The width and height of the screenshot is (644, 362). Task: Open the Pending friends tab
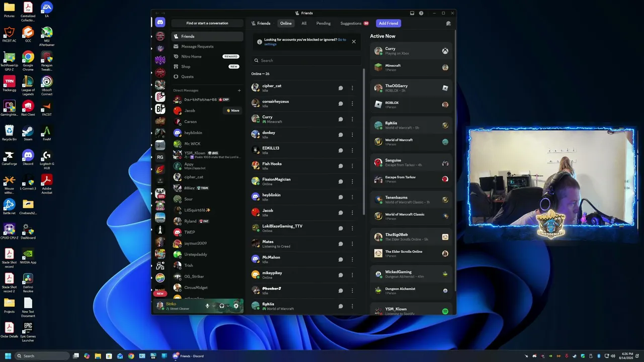tap(324, 23)
